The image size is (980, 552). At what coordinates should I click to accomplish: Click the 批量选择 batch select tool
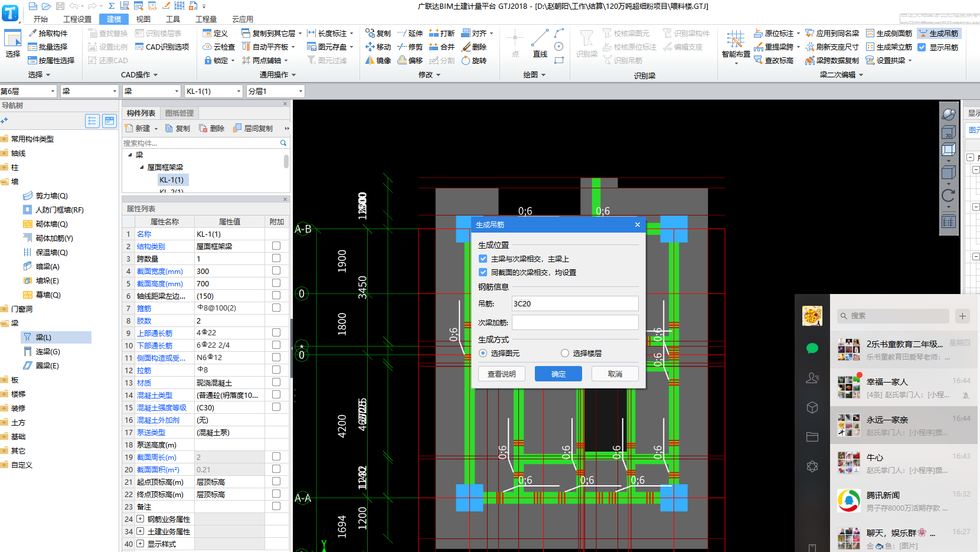pos(48,47)
